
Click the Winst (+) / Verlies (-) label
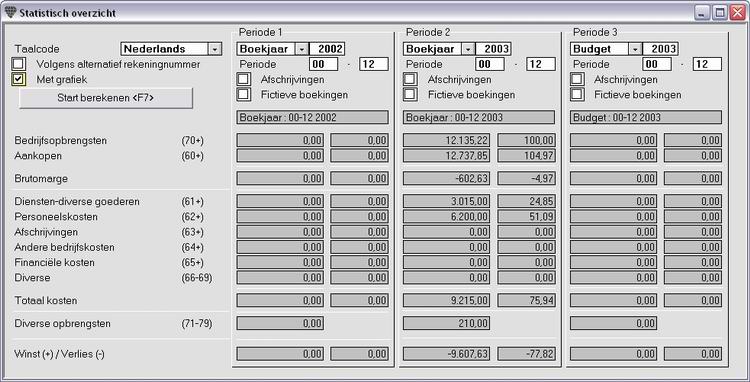(59, 355)
